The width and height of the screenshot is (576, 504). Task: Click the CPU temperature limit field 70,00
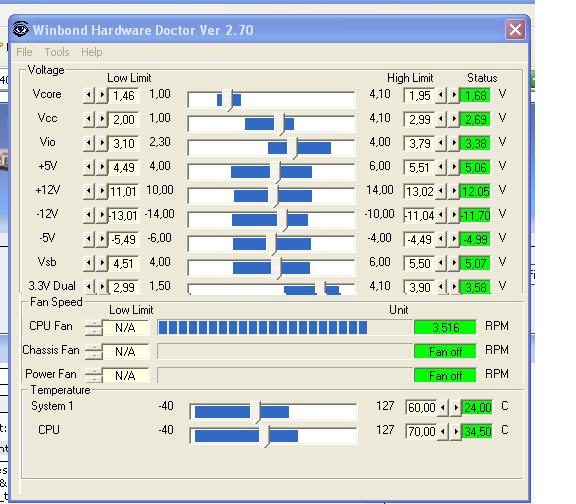(x=421, y=431)
